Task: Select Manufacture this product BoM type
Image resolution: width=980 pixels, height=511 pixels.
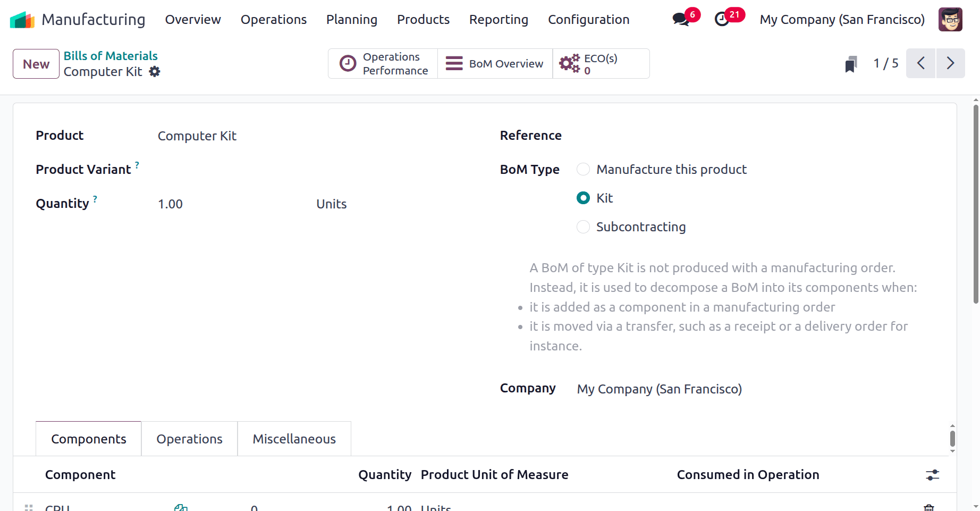Action: [583, 169]
